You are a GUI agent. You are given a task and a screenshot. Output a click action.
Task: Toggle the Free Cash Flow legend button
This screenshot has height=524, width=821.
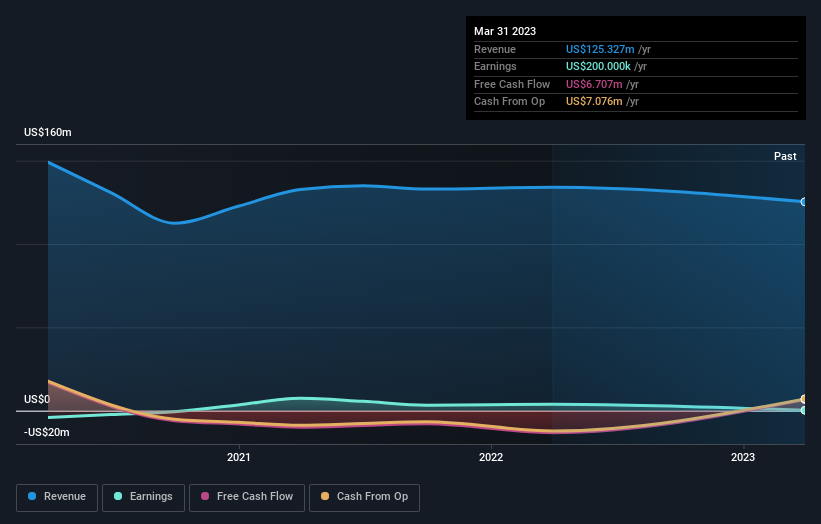[247, 497]
